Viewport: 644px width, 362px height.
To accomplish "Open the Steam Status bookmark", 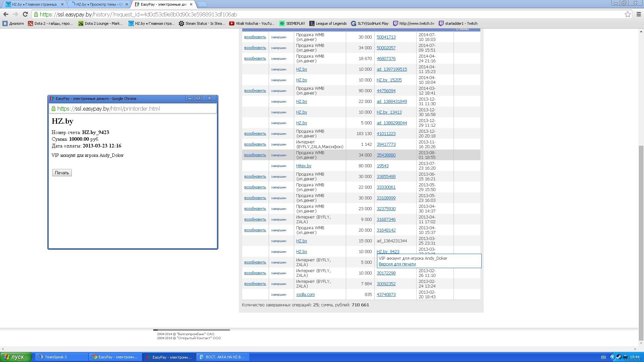I will pyautogui.click(x=202, y=23).
